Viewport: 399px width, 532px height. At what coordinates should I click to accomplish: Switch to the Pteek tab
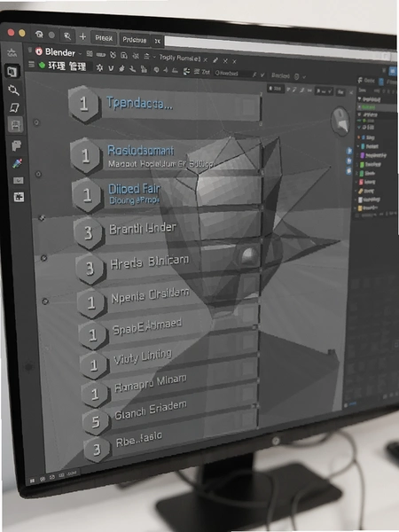click(104, 38)
